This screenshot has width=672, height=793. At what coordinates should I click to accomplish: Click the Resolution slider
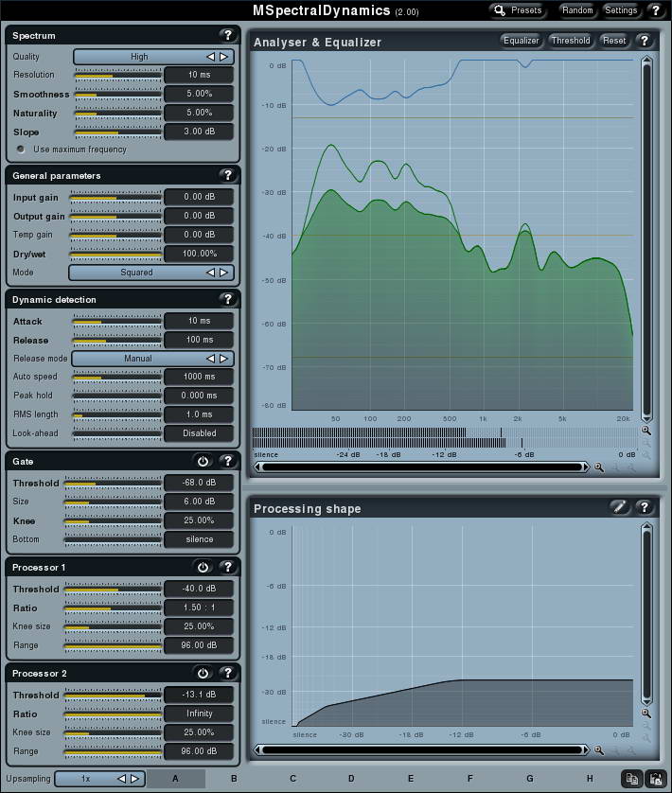[x=118, y=76]
